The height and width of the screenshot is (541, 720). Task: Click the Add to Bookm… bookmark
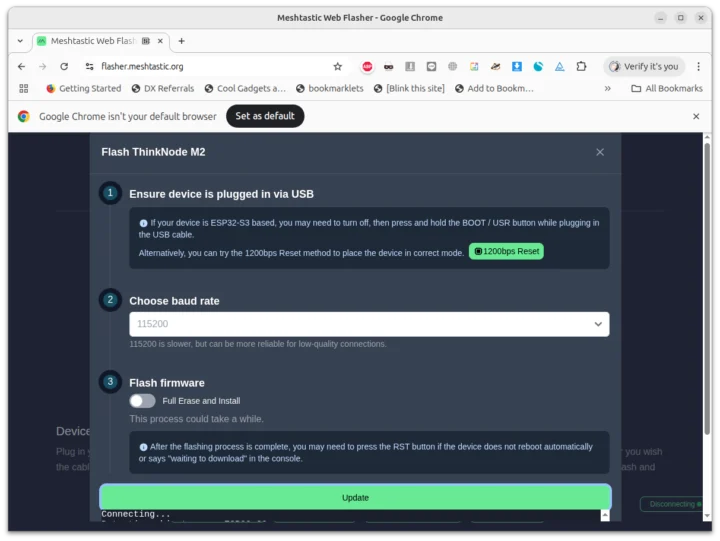[x=494, y=88]
